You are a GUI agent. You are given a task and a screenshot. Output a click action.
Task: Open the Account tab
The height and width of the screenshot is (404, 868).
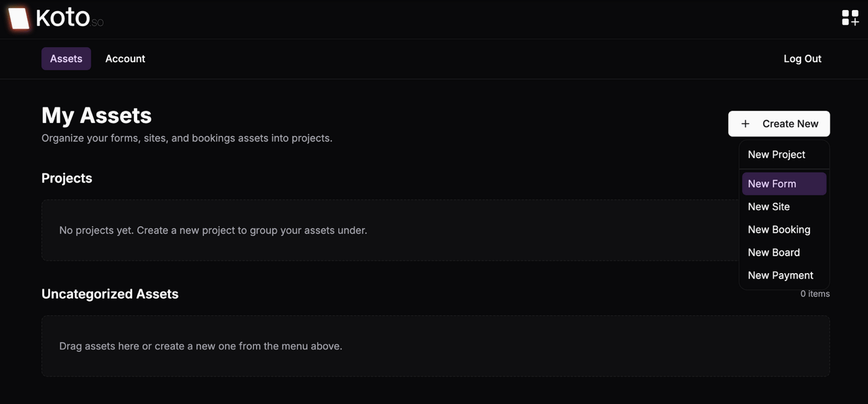point(125,59)
